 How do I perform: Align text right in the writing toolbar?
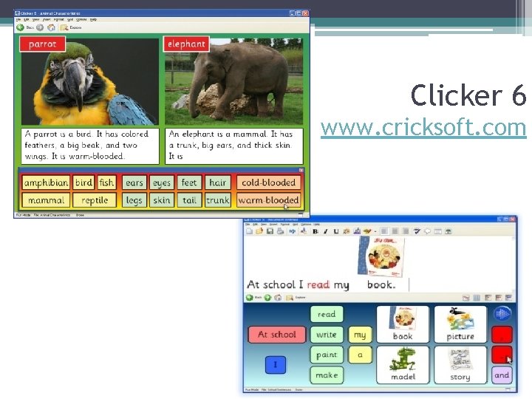coord(406,231)
